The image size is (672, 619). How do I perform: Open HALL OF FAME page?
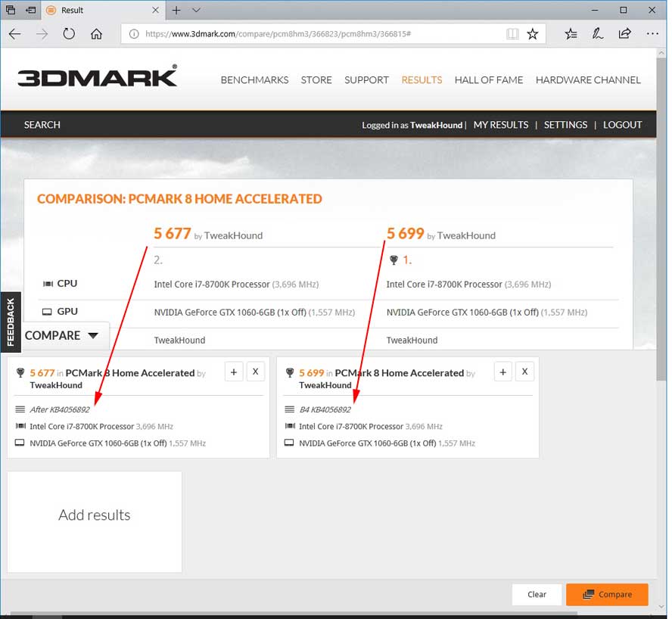click(x=489, y=80)
